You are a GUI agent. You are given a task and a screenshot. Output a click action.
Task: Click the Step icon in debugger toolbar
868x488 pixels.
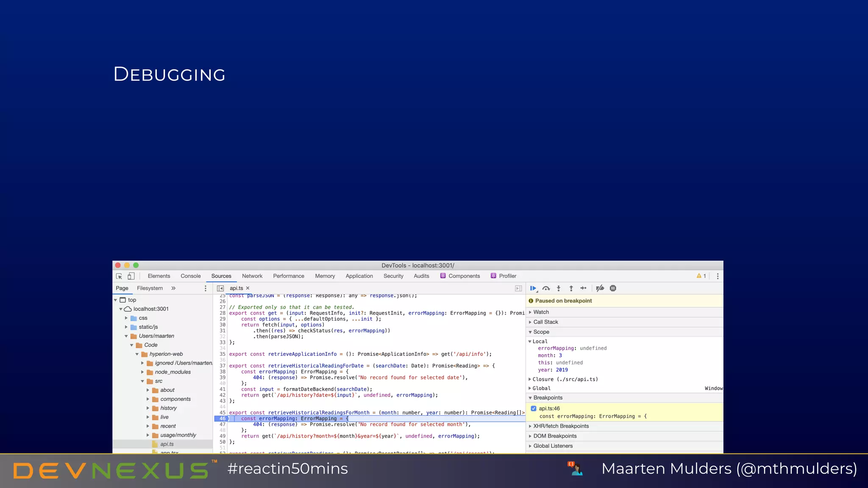583,288
